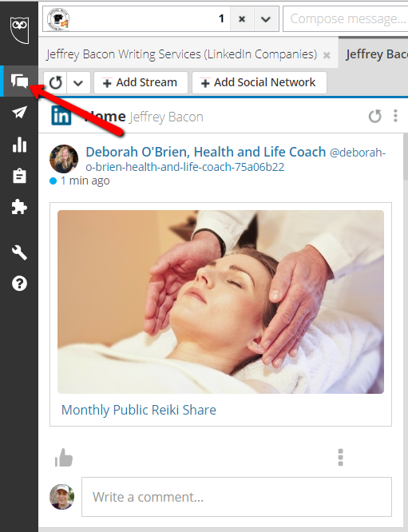Click the LinkedIn logo in stream header

coord(61,115)
